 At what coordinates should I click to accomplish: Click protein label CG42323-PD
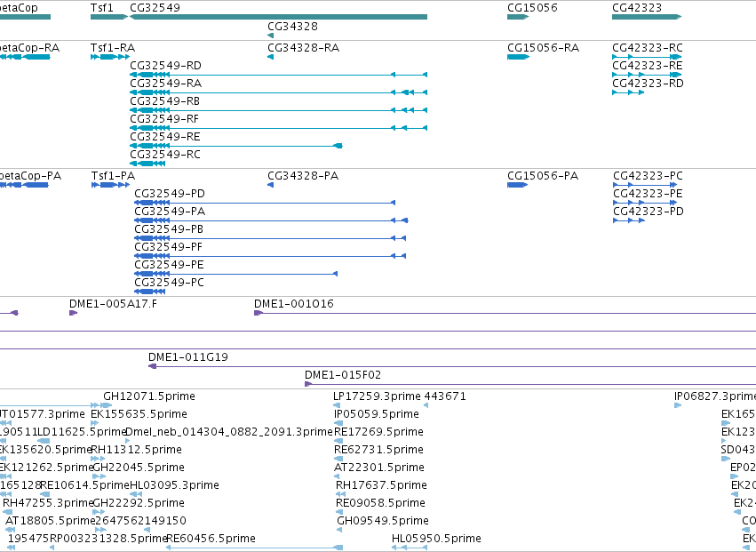pos(649,212)
